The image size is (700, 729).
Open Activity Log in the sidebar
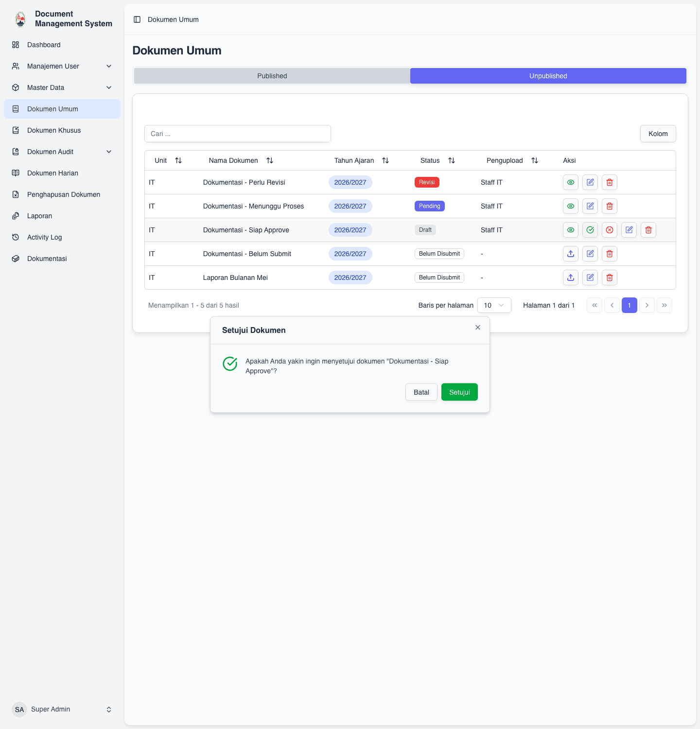(x=62, y=237)
